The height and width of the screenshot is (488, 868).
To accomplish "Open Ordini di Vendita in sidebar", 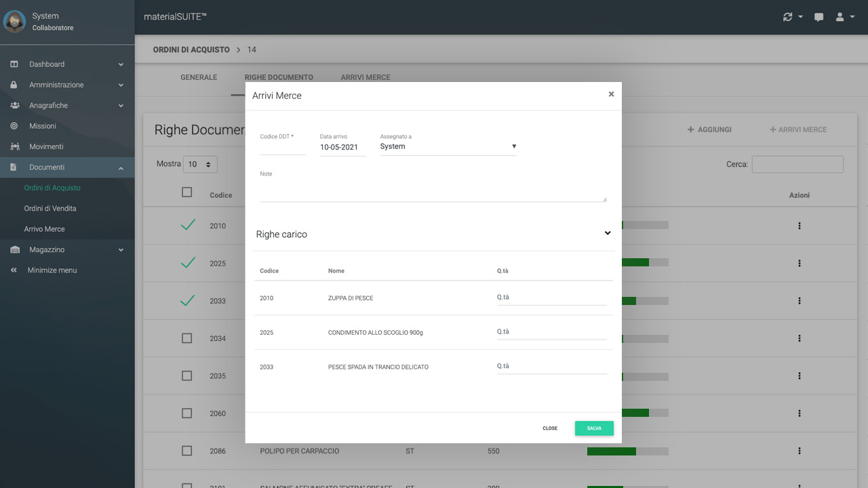I will (x=50, y=209).
